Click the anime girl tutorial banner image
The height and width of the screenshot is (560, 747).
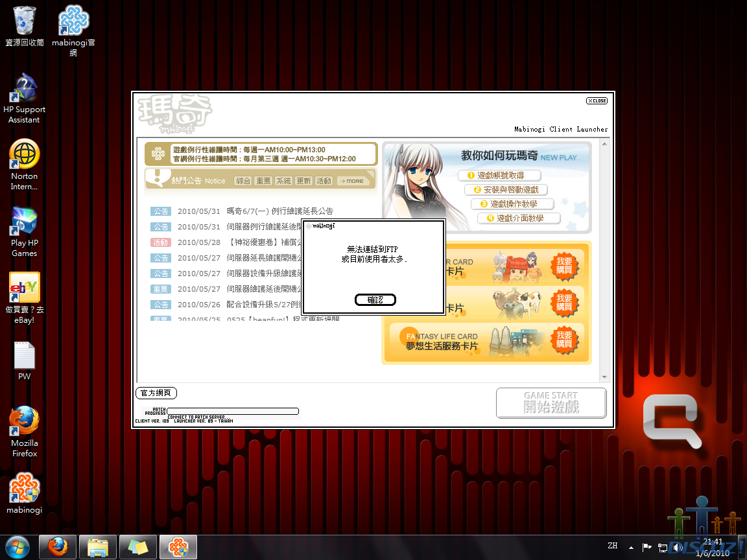421,188
